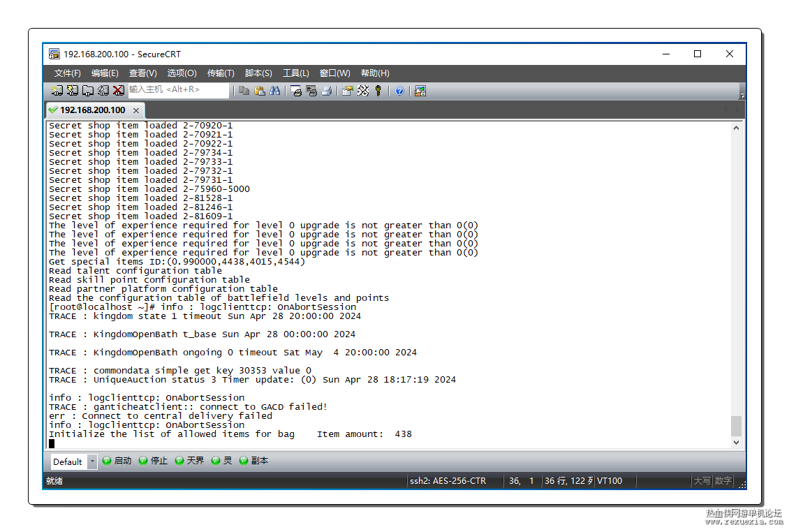Screen dimensions: 789x532
Task: Click the terminal scrollbar up arrow
Action: click(736, 128)
